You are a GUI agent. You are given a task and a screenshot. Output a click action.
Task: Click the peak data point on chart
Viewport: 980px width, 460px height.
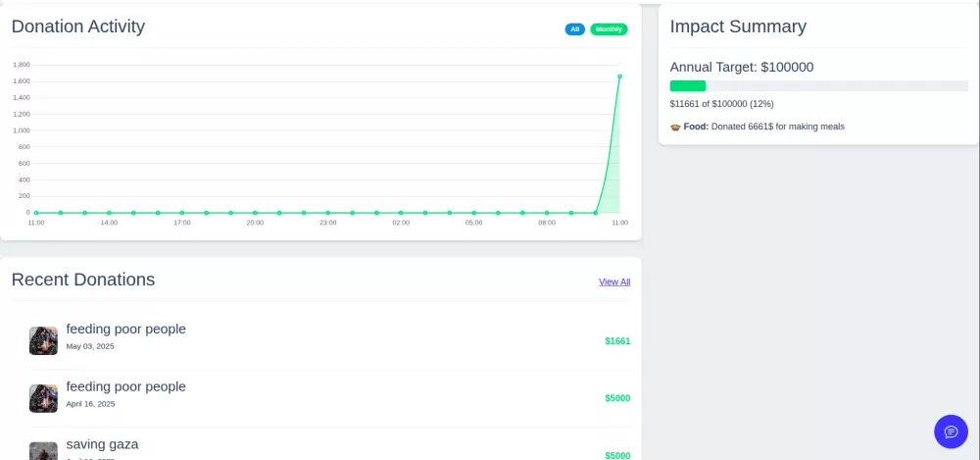pyautogui.click(x=619, y=77)
